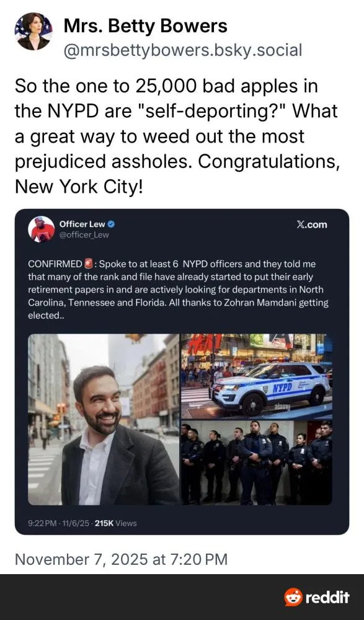This screenshot has width=364, height=620.
Task: Click the CONFIRMED tweet text body
Action: point(178,290)
